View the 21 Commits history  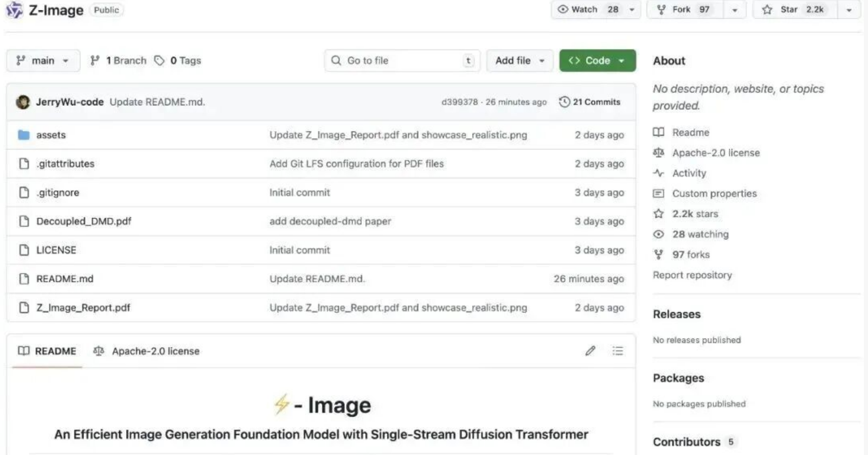click(590, 102)
